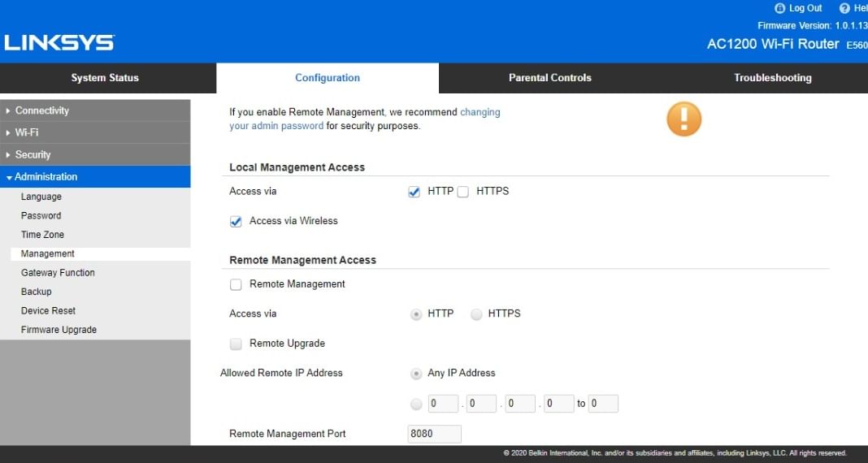
Task: Switch to the System Status tab
Action: (x=105, y=78)
